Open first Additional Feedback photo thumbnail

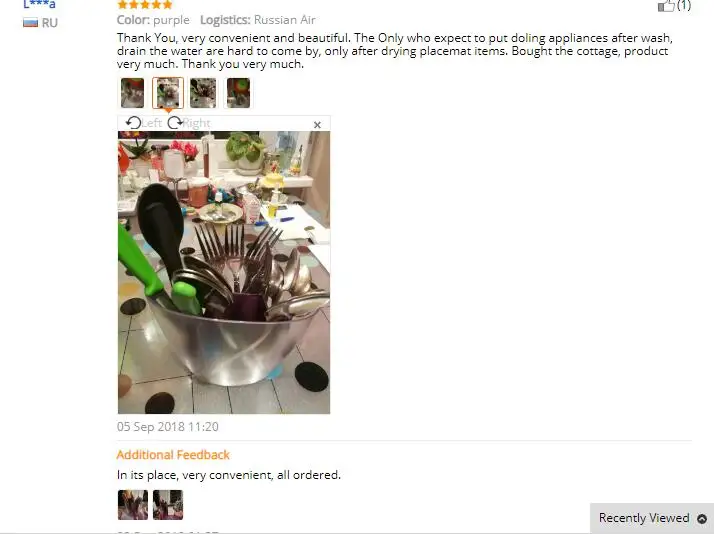(x=133, y=505)
